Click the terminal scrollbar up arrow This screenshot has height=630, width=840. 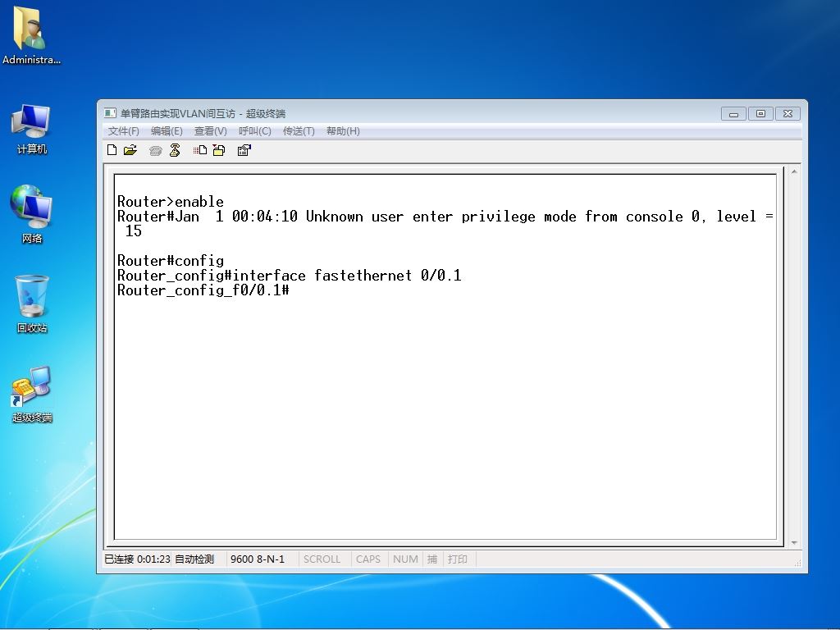click(x=794, y=172)
